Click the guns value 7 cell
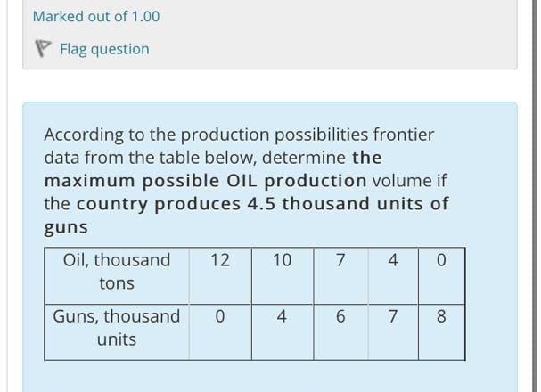The image size is (541, 392). 393,332
